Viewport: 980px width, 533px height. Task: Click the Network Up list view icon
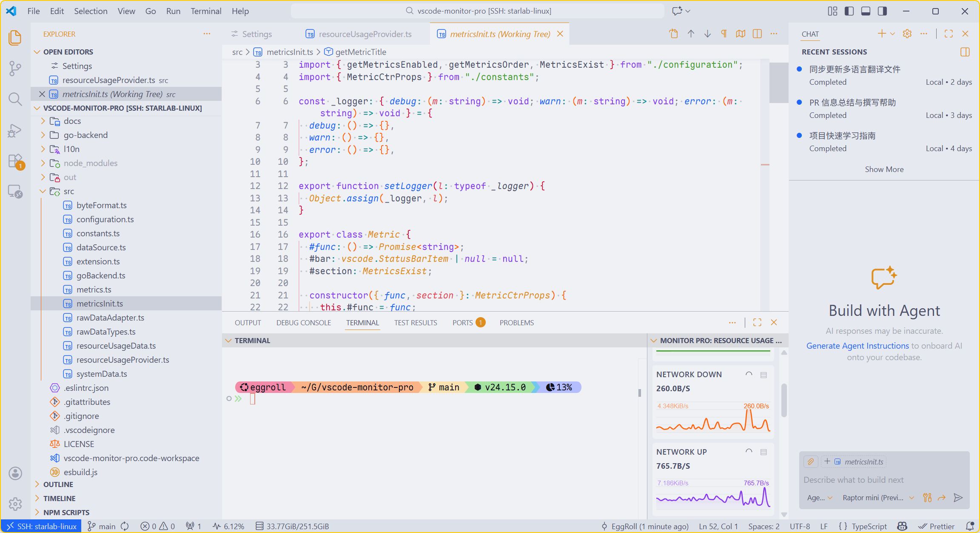click(x=763, y=452)
